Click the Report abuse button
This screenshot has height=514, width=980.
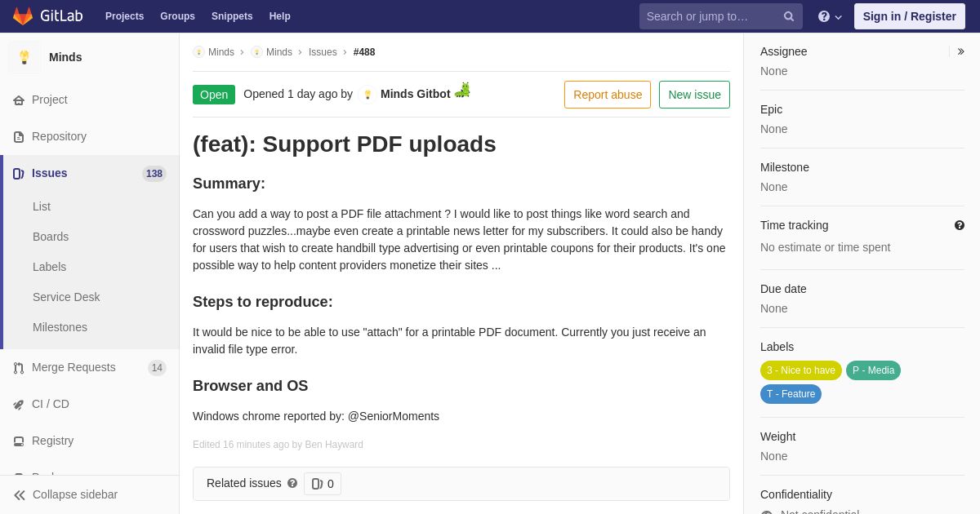click(608, 95)
